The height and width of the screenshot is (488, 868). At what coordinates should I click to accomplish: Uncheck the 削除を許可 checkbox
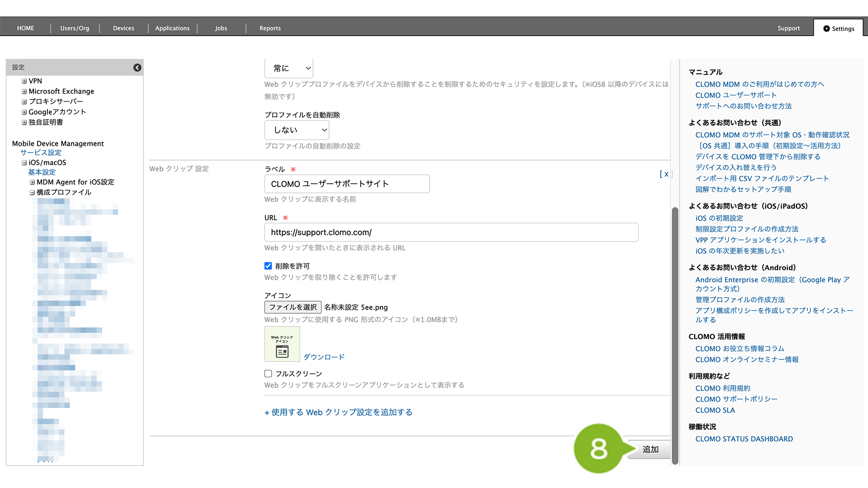[x=268, y=266]
